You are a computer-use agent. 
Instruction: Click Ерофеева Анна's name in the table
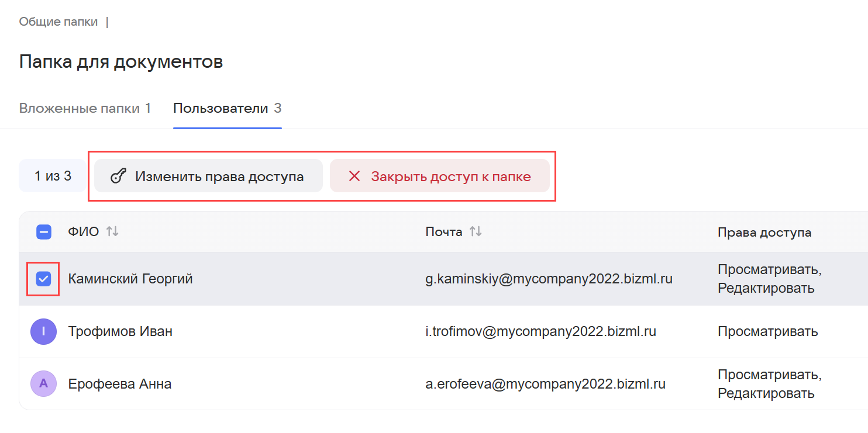point(119,384)
